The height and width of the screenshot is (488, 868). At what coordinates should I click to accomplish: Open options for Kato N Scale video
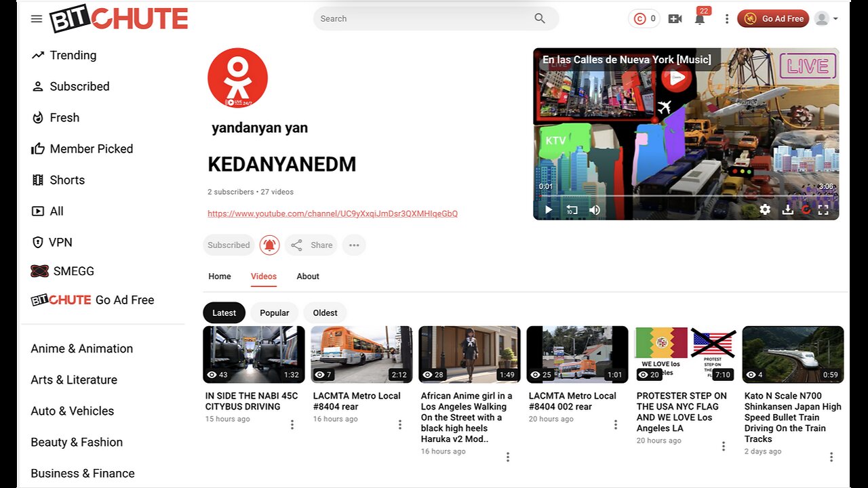[x=831, y=457]
